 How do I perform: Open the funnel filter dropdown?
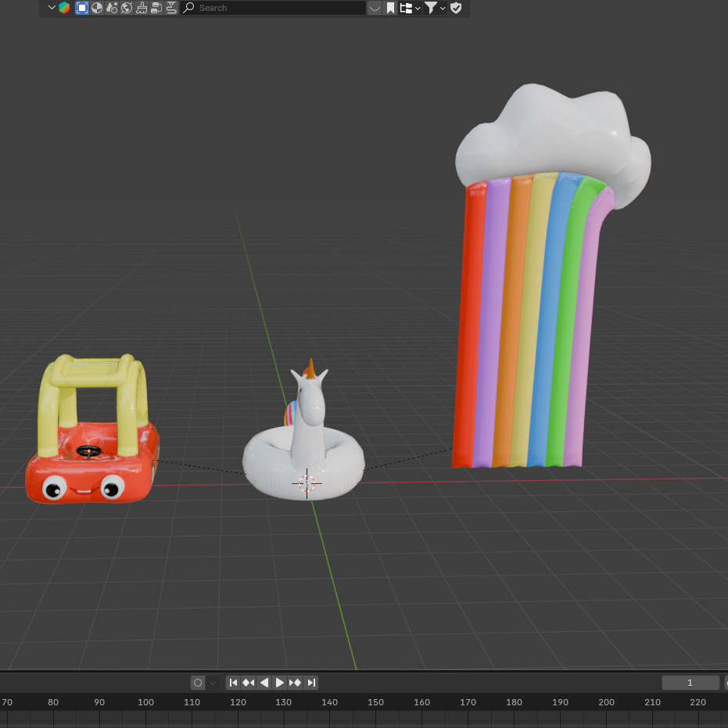tap(435, 8)
